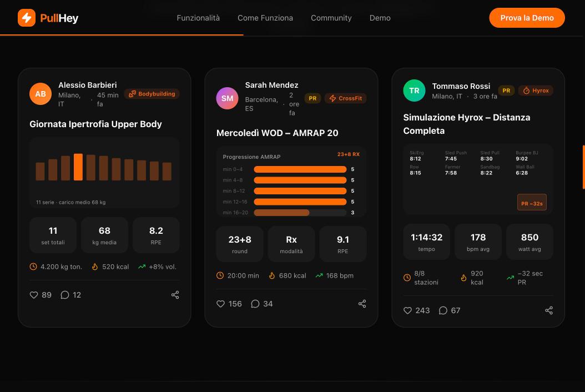Like Tommaso Rossi's Hyrox simulation post
585x392 pixels.
[x=408, y=310]
